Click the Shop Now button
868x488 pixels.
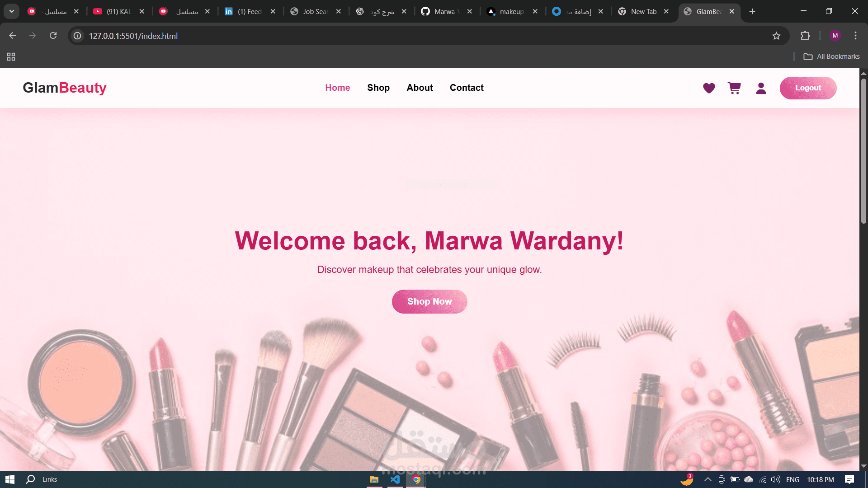[429, 301]
